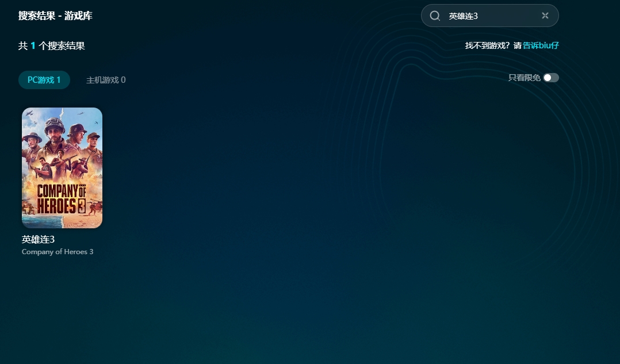Switch to the 主机游戏 0 tab

click(106, 80)
